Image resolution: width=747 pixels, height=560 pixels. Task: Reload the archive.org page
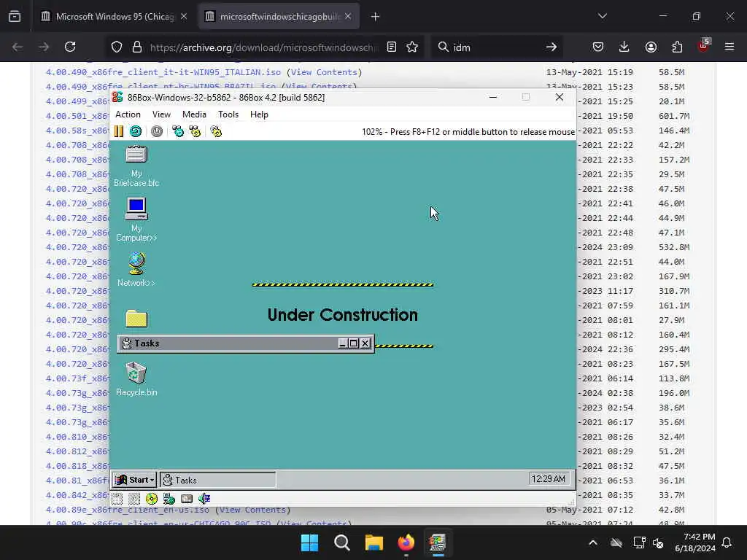pyautogui.click(x=70, y=47)
